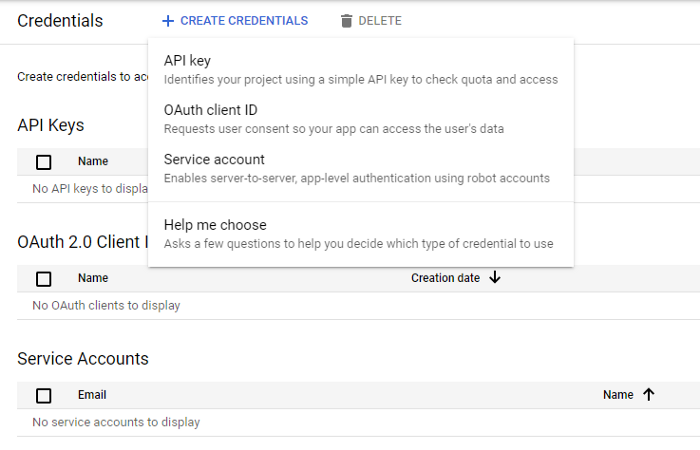
Task: Click the plus icon beside Create Credentials
Action: pos(168,21)
